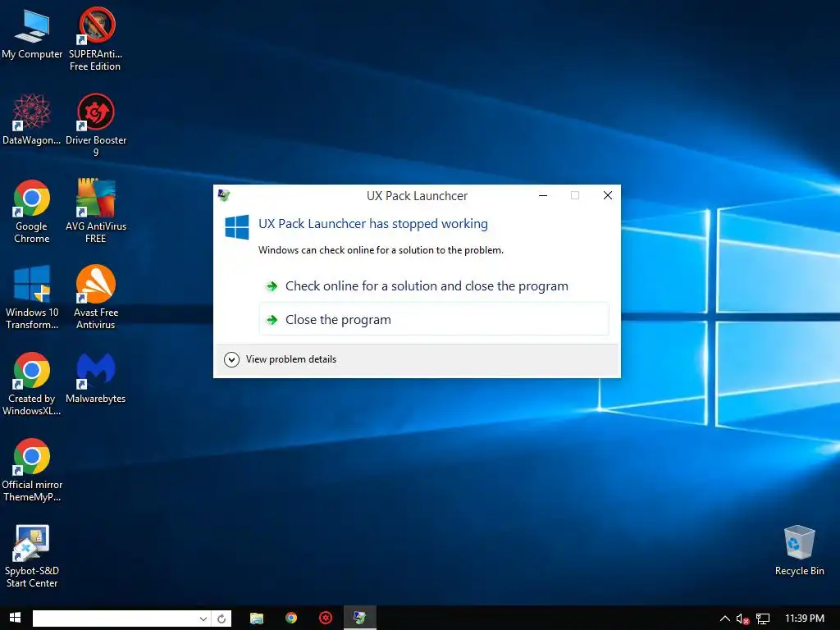Expand View problem details
Screen dimensions: 840x630
pyautogui.click(x=281, y=359)
